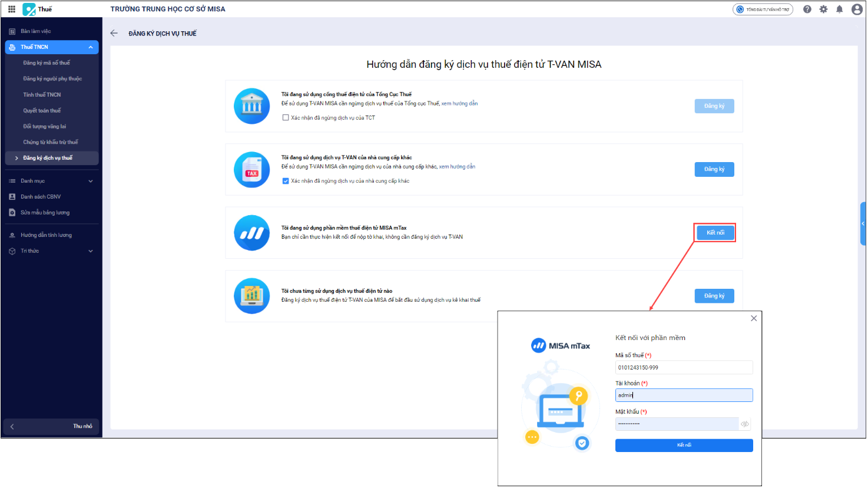
Task: Open the blue side panel handle on right edge
Action: pyautogui.click(x=863, y=223)
